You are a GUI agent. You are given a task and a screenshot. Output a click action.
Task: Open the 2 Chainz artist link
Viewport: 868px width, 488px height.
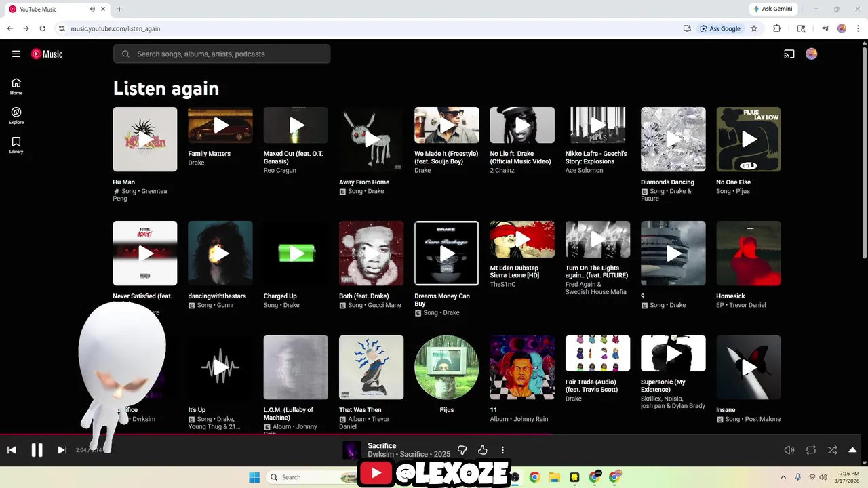coord(502,171)
